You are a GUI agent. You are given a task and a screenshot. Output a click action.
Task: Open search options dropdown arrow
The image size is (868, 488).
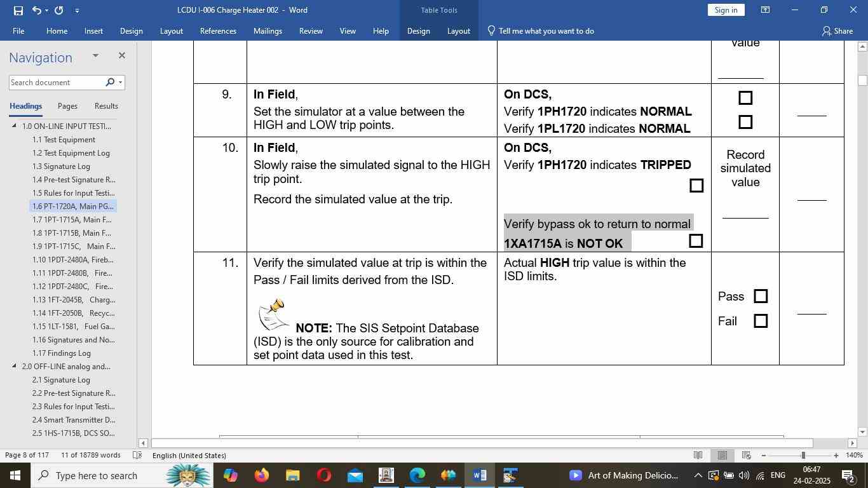pos(120,83)
